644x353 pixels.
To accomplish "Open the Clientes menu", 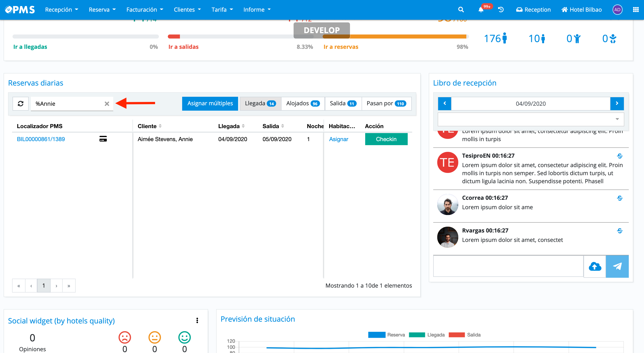I will point(187,9).
